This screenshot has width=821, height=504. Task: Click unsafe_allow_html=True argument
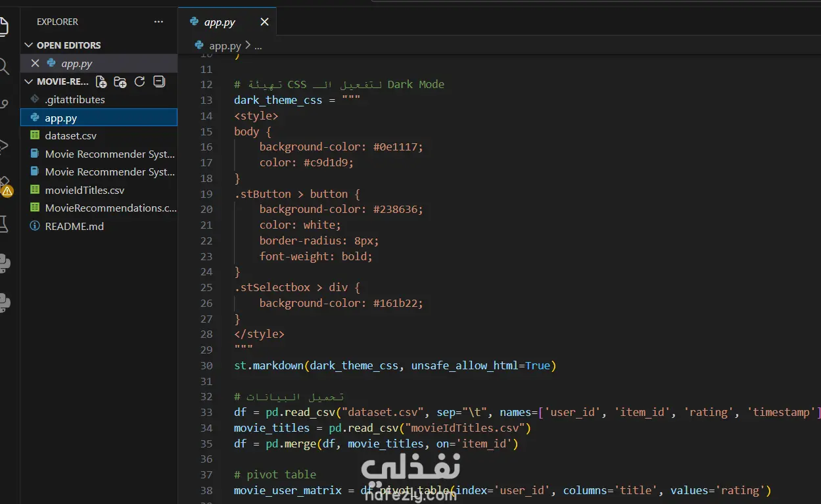[481, 365]
